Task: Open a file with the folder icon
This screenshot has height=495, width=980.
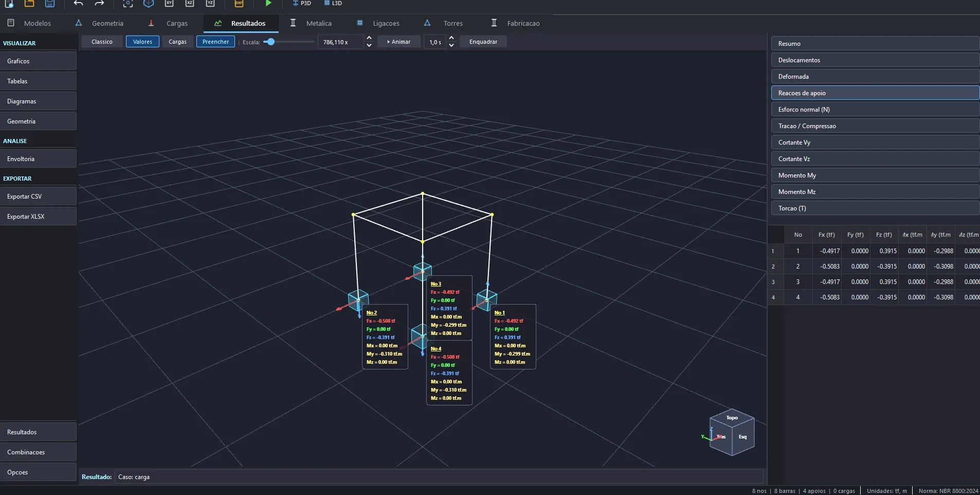Action: 29,3
